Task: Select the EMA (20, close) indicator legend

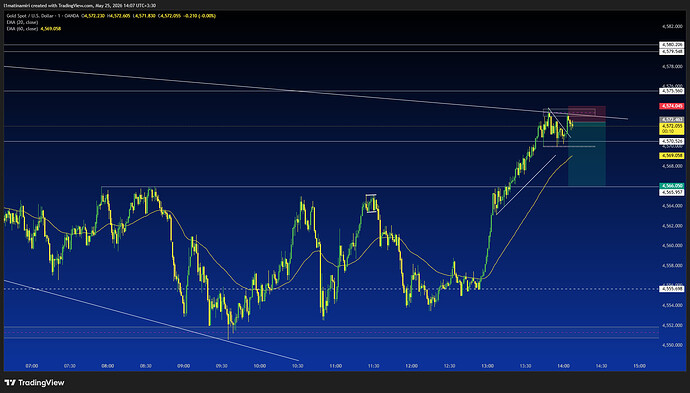Action: point(22,22)
